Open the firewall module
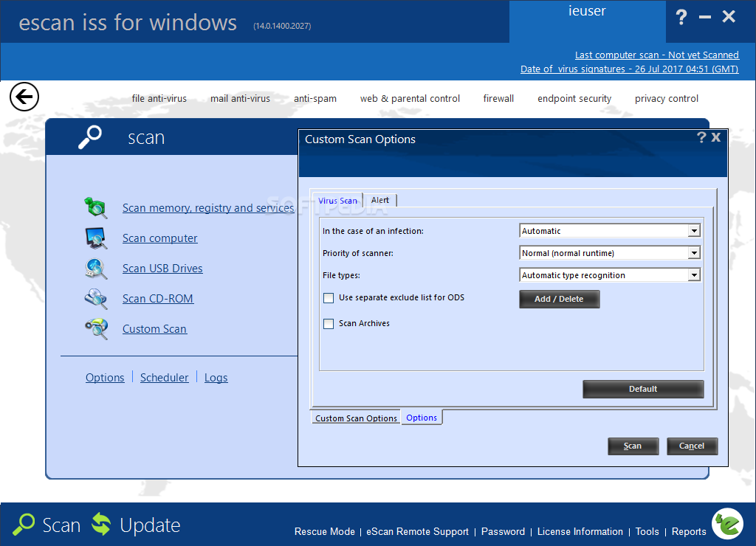Image resolution: width=756 pixels, height=546 pixels. [498, 98]
